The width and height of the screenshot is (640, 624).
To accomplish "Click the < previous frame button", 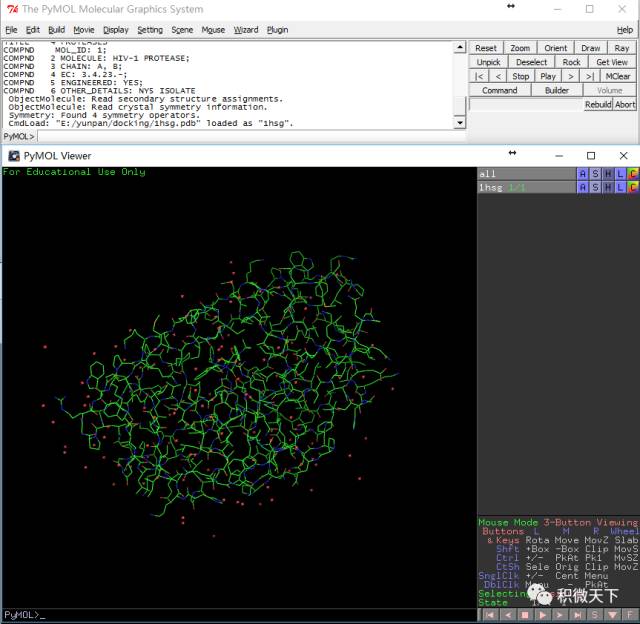I will 498,76.
